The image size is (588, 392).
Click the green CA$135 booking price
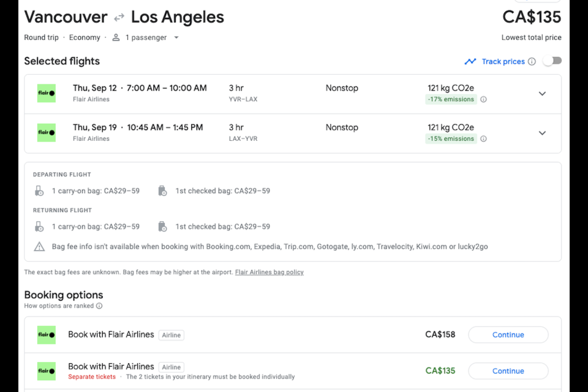tap(440, 371)
